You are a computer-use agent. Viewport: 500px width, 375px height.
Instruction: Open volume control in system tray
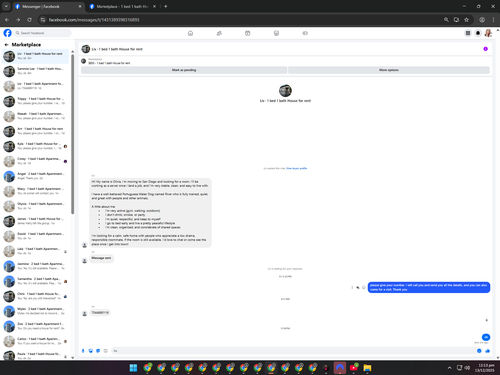click(467, 368)
